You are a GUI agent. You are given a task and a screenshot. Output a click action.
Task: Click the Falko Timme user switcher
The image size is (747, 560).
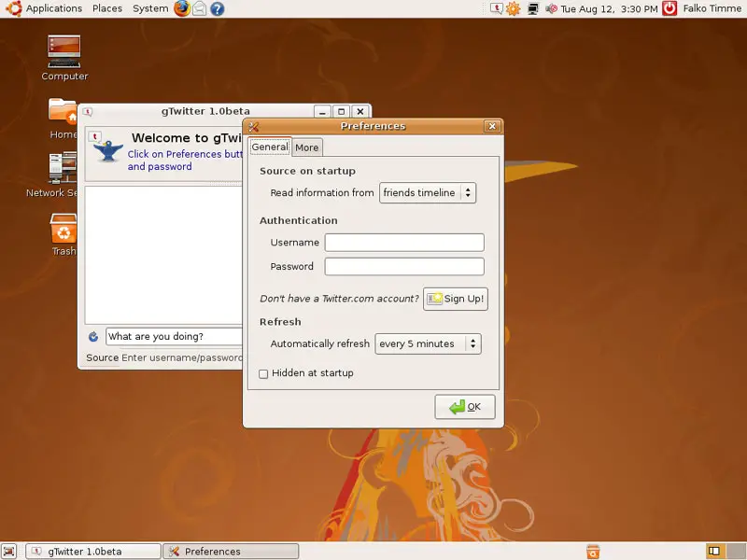(x=712, y=8)
